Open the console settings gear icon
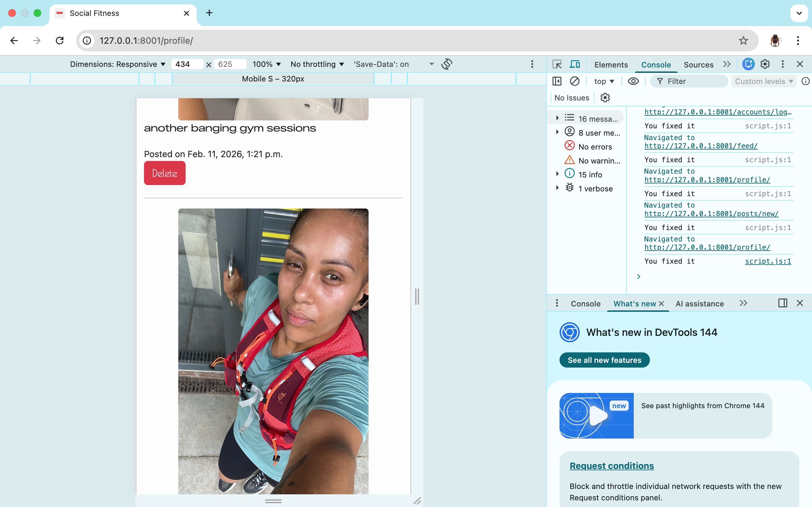The image size is (812, 507). pyautogui.click(x=605, y=97)
